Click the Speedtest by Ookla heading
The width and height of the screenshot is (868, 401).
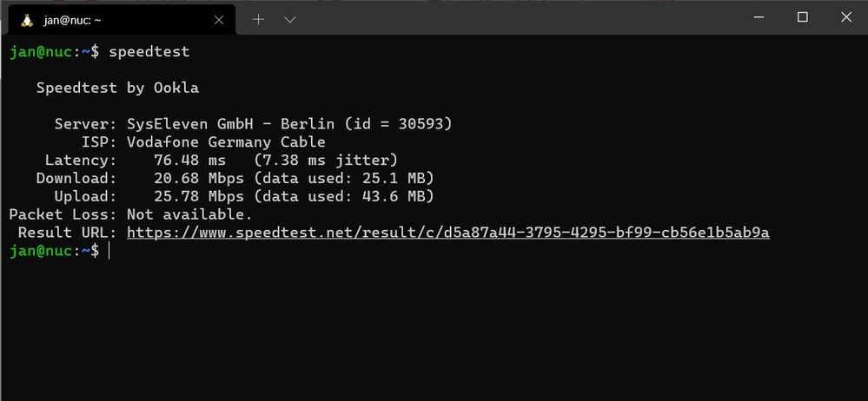[x=117, y=88]
